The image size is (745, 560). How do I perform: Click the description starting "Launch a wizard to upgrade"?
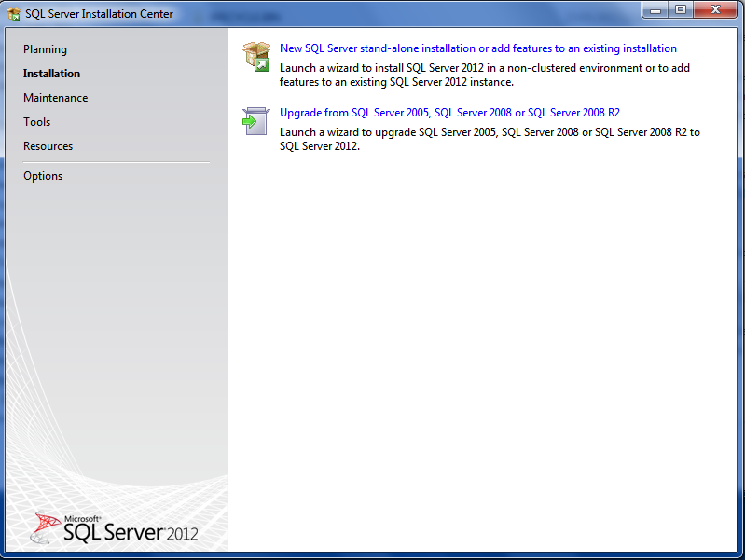click(x=490, y=139)
